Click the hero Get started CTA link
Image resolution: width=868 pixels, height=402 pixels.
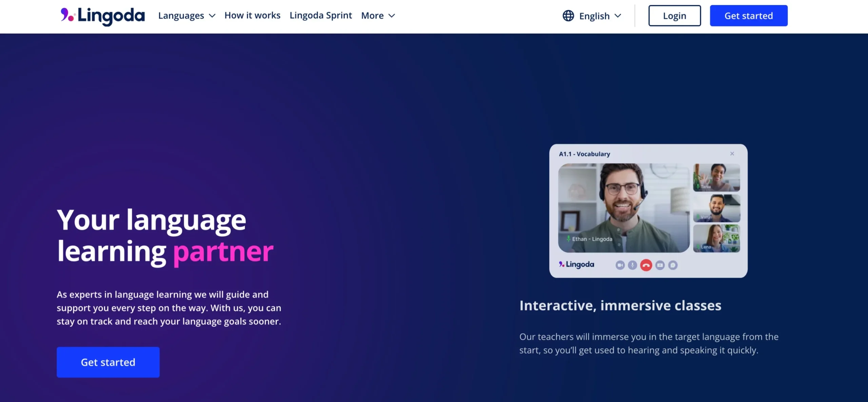pos(108,362)
